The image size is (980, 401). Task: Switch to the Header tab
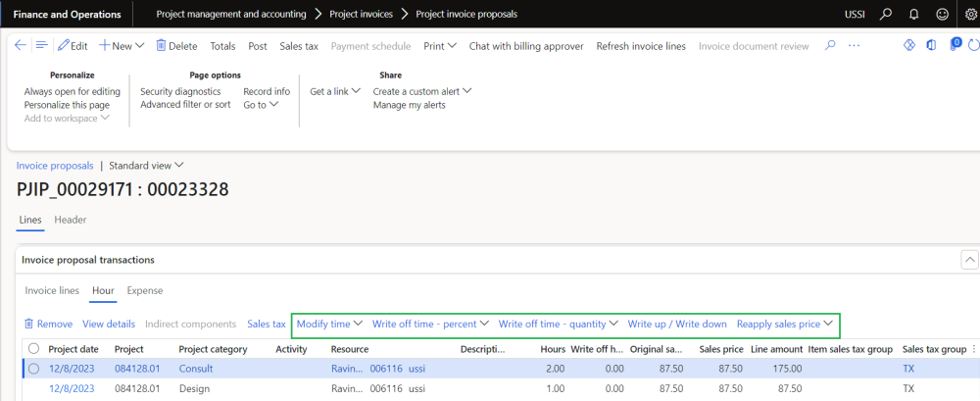coord(71,220)
